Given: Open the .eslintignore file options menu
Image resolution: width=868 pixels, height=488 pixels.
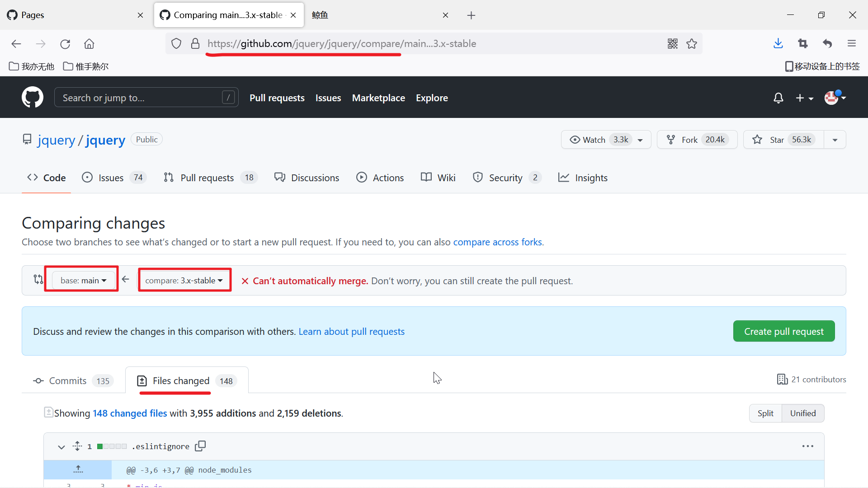Looking at the screenshot, I should point(808,446).
